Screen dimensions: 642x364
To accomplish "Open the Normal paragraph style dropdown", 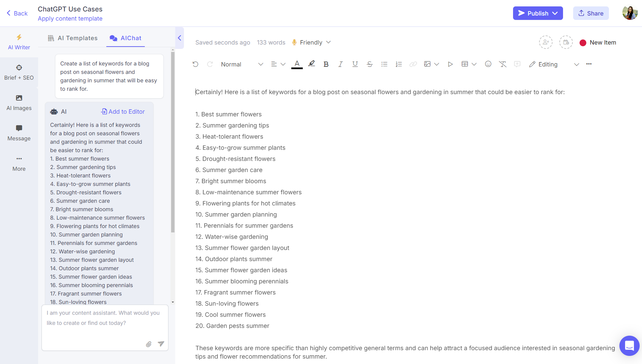I will point(241,64).
